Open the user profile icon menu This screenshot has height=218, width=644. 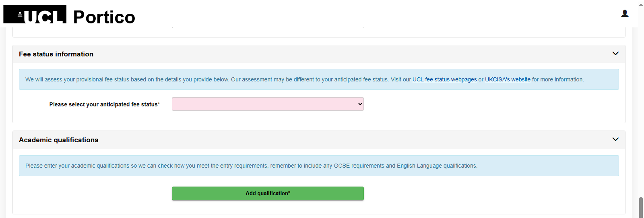point(625,13)
